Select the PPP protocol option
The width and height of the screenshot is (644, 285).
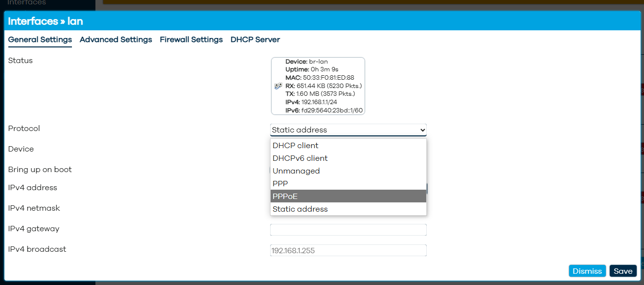point(348,184)
